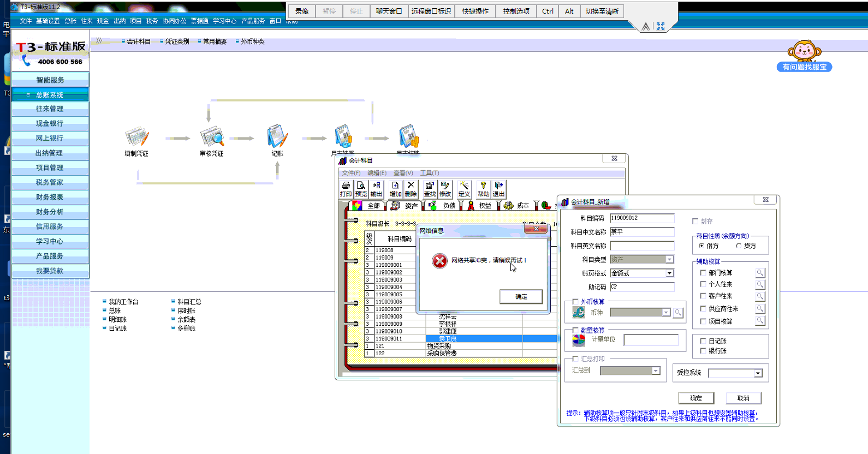Open the 月末转账 calendar workflow icon

[343, 136]
